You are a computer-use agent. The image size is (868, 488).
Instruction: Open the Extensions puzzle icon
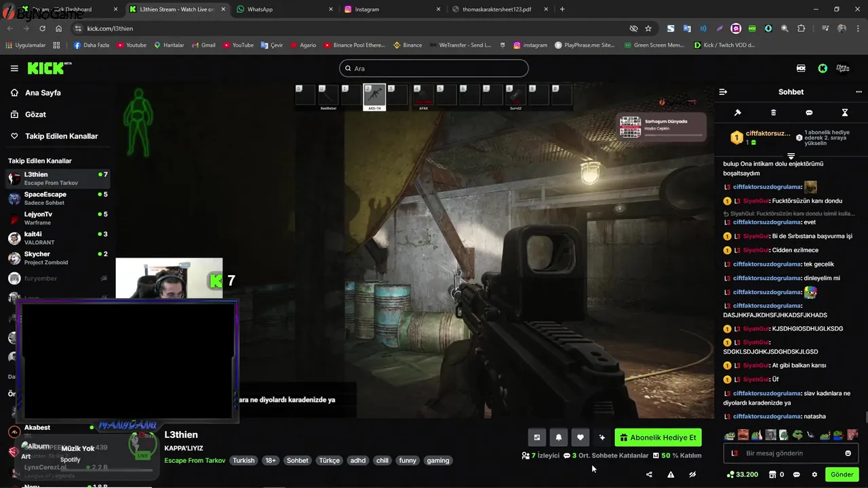pos(802,28)
